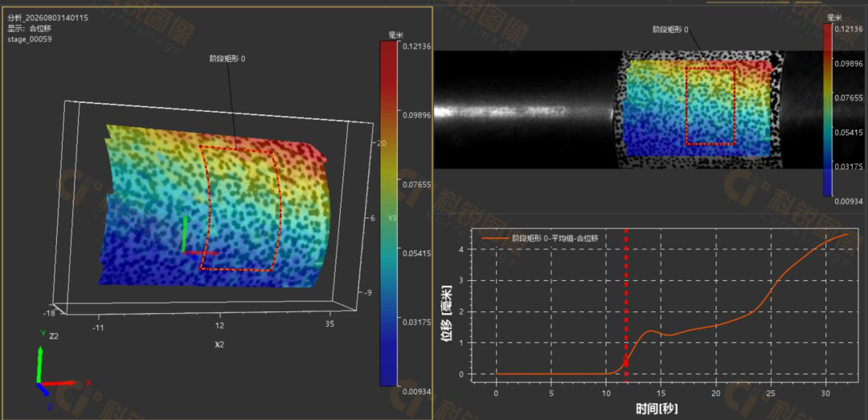
Task: Click the 毫米 unit label above the left color bar
Action: coord(395,35)
